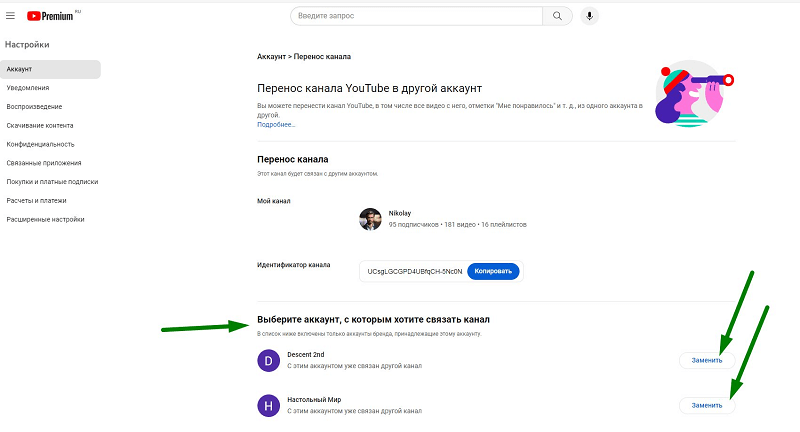The image size is (800, 432).
Task: Select 'Аккаунт' in settings sidebar
Action: pos(50,69)
